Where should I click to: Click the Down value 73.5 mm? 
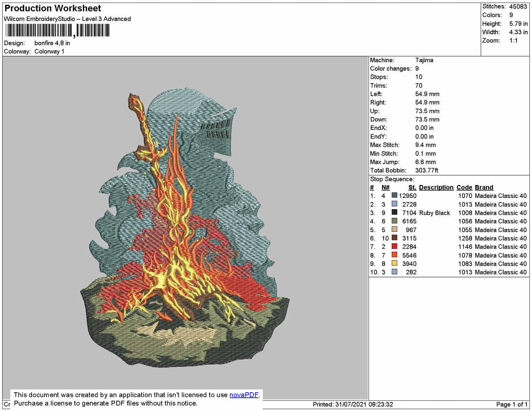[x=427, y=119]
